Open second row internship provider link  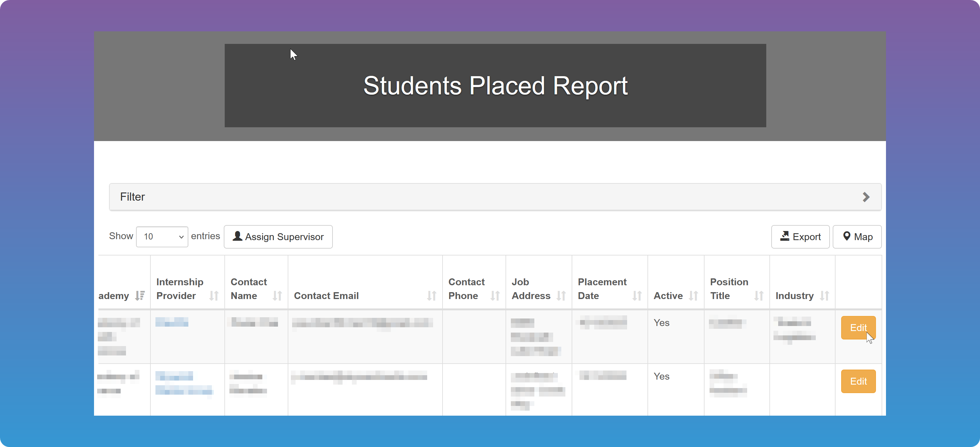(x=184, y=383)
